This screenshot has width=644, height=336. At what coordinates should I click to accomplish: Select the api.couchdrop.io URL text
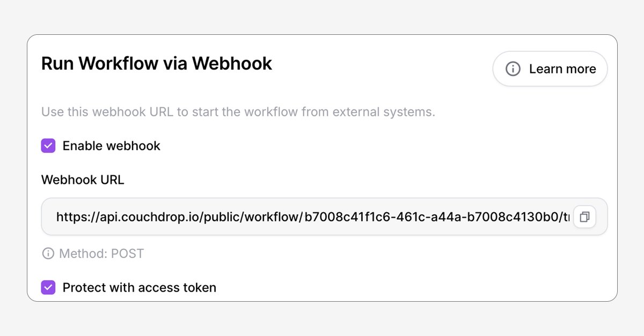pos(313,216)
